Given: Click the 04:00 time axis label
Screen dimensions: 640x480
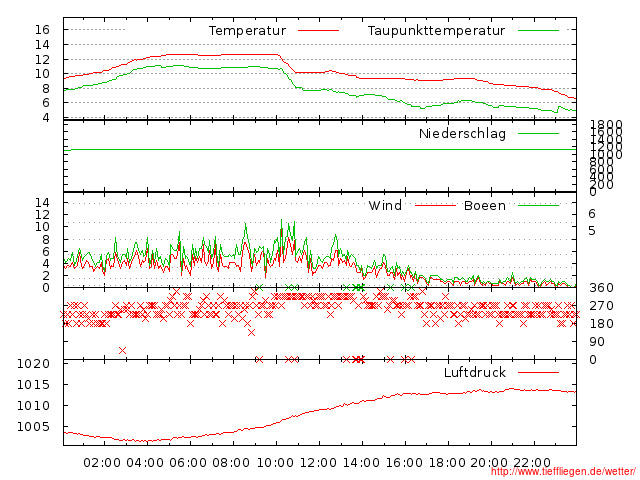Looking at the screenshot, I should [145, 463].
